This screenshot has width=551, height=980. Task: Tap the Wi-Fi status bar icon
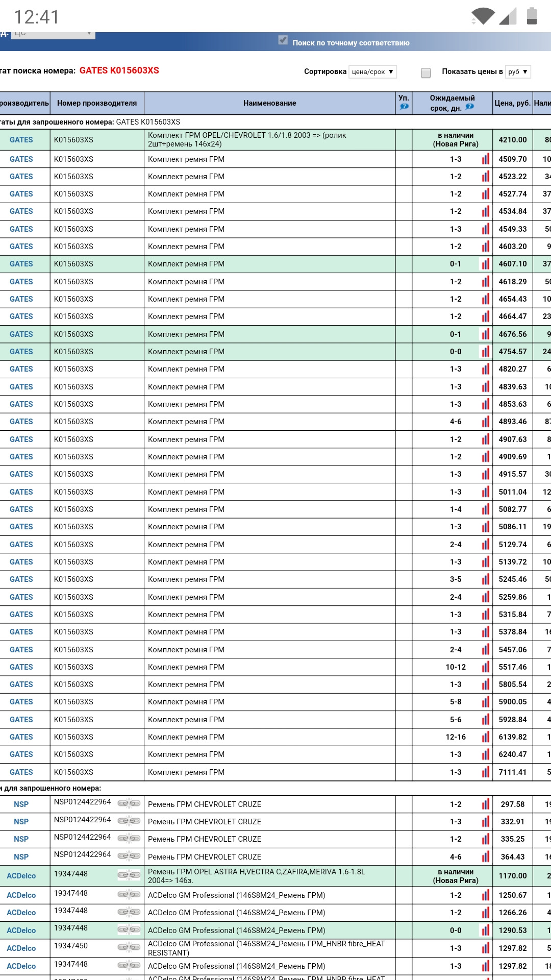pos(483,16)
